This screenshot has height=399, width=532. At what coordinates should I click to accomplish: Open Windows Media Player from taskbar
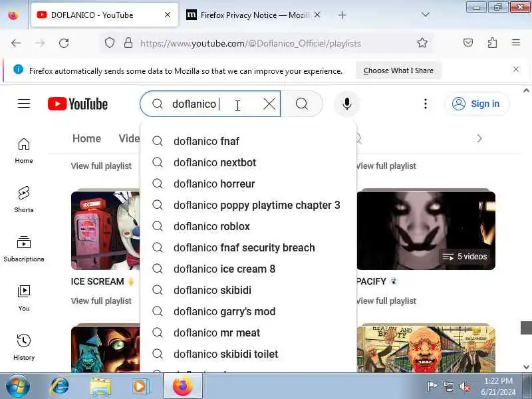coord(140,386)
